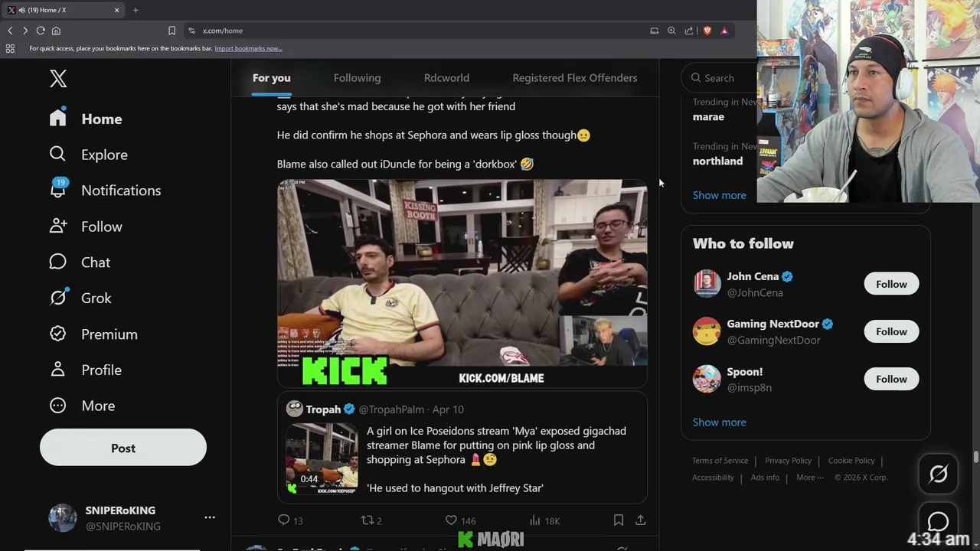Open Notifications with 19 badge
The height and width of the screenshot is (551, 980).
[x=105, y=190]
